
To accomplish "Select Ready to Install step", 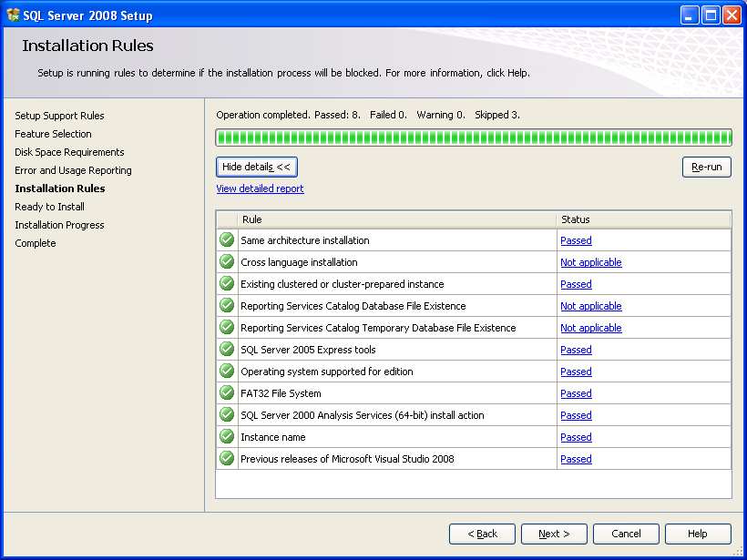I will pos(49,207).
